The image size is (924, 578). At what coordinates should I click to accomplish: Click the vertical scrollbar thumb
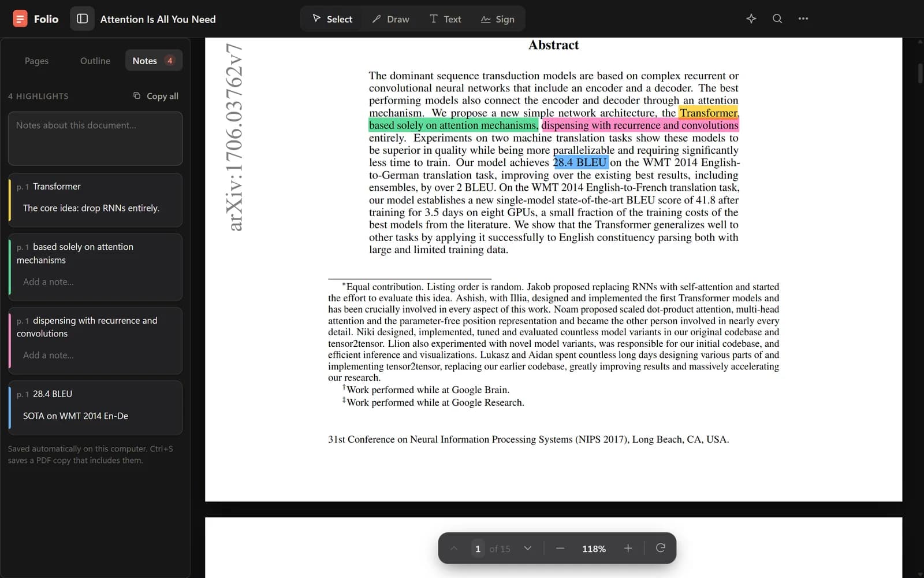(x=920, y=74)
